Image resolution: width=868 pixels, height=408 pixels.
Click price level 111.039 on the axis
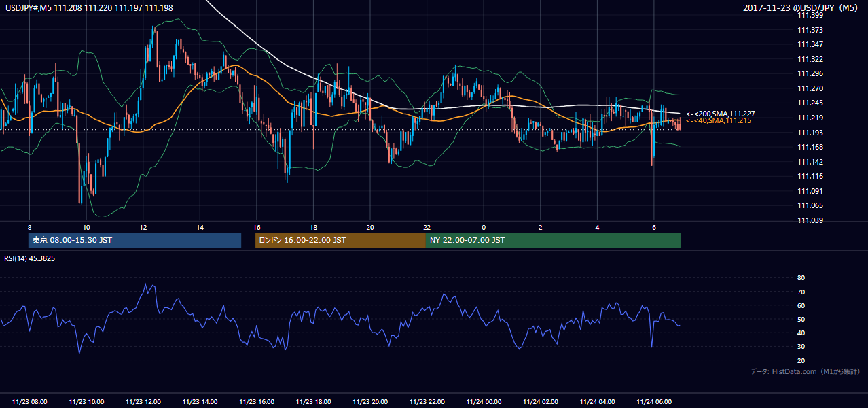(810, 220)
